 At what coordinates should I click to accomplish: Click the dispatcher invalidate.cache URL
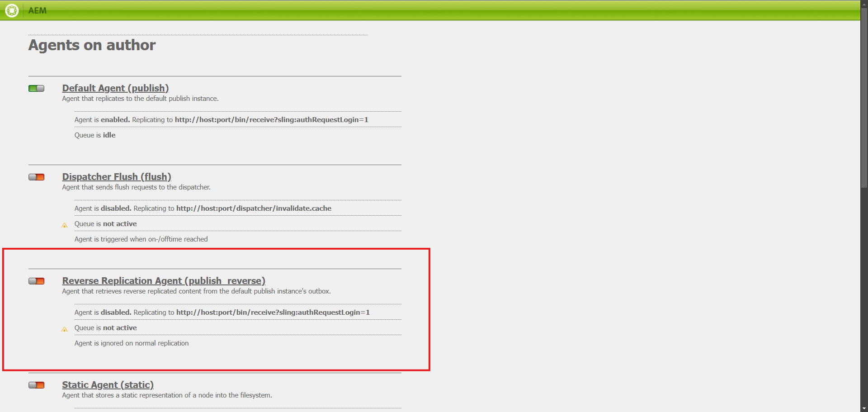click(x=254, y=208)
